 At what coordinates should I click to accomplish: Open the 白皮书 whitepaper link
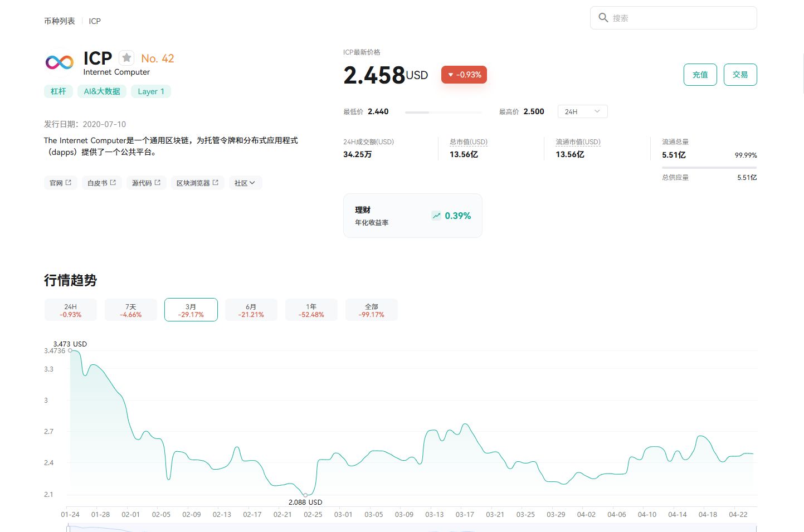point(102,183)
